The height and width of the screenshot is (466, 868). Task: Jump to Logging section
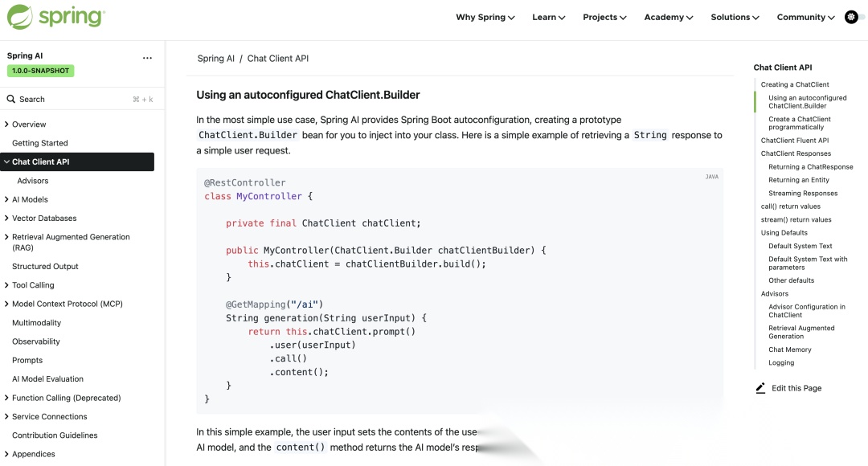point(782,363)
